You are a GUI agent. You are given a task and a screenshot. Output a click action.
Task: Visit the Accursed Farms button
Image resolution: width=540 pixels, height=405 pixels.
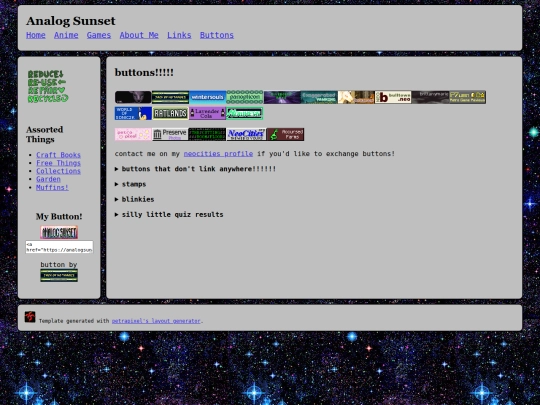(x=285, y=134)
